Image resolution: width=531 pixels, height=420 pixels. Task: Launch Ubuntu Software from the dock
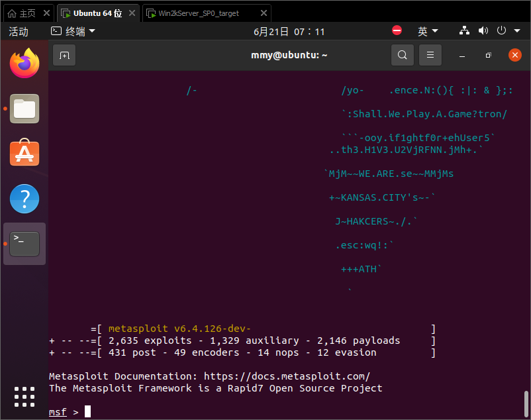click(24, 153)
